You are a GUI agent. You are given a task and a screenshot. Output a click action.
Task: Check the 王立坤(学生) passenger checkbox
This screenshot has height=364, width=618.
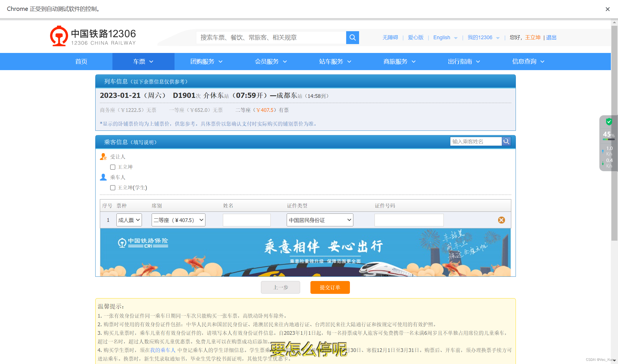click(x=113, y=188)
